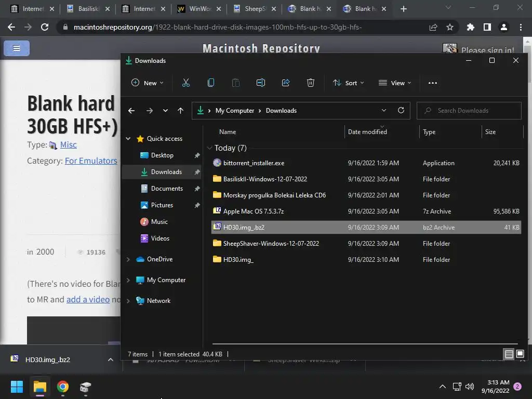
Task: Switch to the WinWorld browser tab
Action: (x=199, y=9)
